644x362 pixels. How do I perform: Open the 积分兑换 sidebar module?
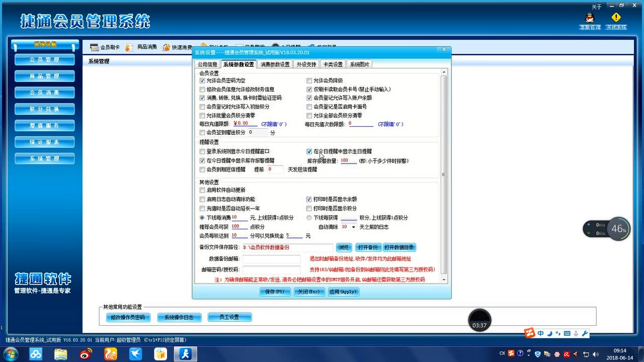[44, 109]
